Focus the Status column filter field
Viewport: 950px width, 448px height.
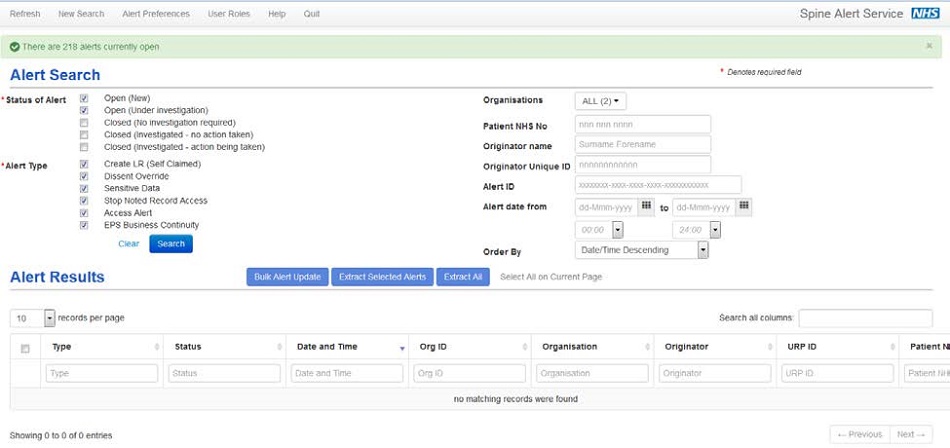pyautogui.click(x=224, y=373)
